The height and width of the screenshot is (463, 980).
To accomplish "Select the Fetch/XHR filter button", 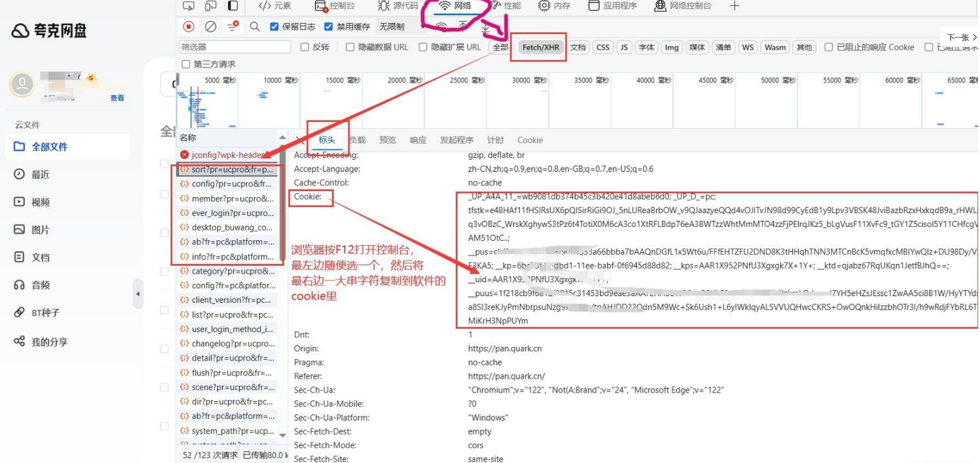I will click(x=540, y=47).
